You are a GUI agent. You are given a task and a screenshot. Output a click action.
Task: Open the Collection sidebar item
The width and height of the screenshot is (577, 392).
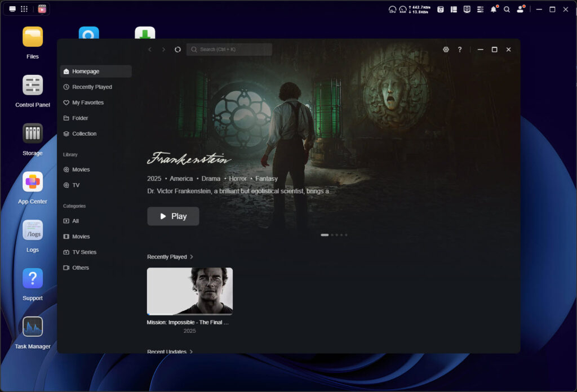(84, 134)
